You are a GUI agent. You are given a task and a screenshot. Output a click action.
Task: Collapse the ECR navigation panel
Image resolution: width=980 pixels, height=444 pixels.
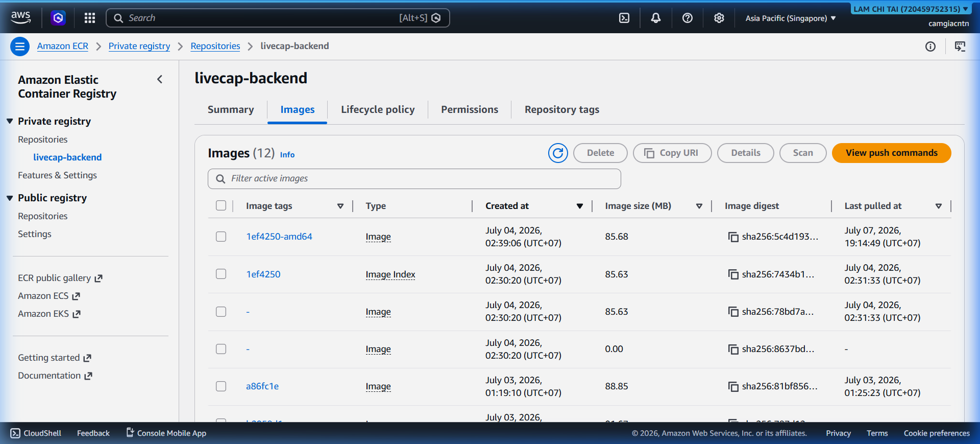click(160, 79)
